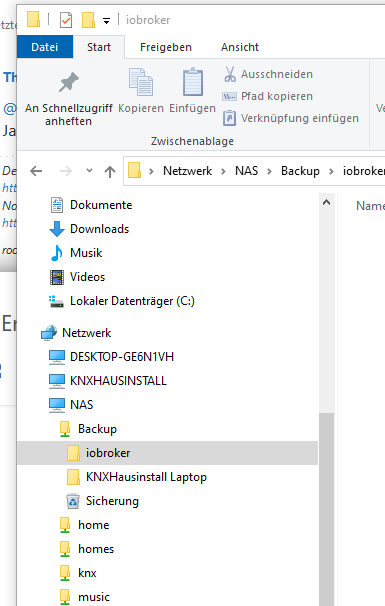
Task: Click navigation pane scrollbar up arrow
Action: tap(326, 202)
